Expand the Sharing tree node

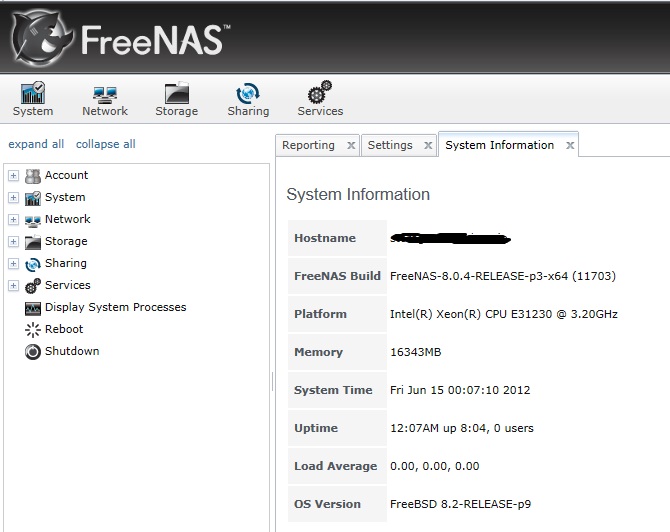13,264
